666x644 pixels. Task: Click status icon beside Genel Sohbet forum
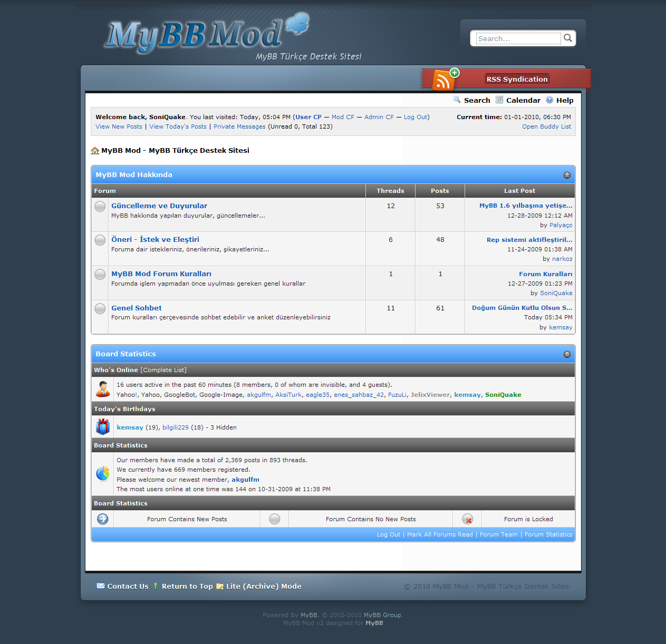100,309
